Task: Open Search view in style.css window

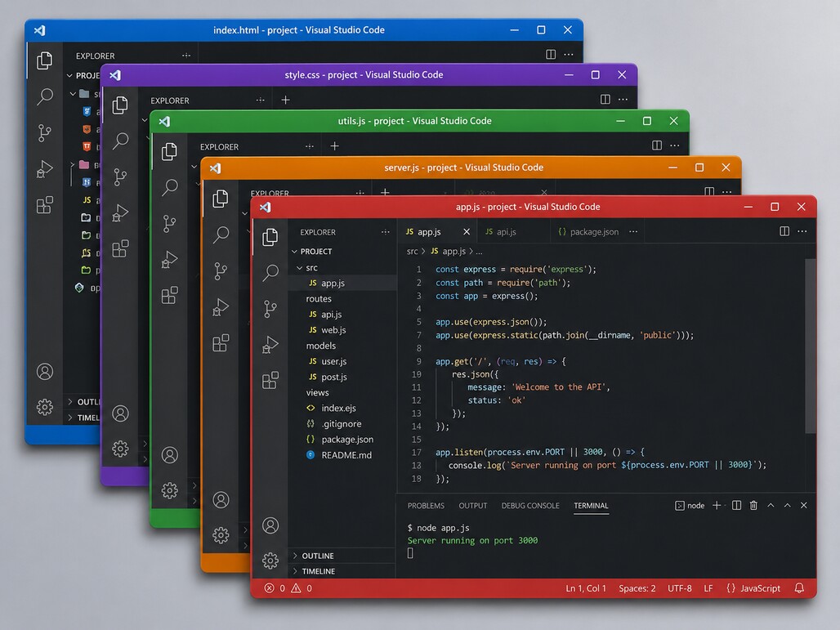Action: pyautogui.click(x=121, y=141)
